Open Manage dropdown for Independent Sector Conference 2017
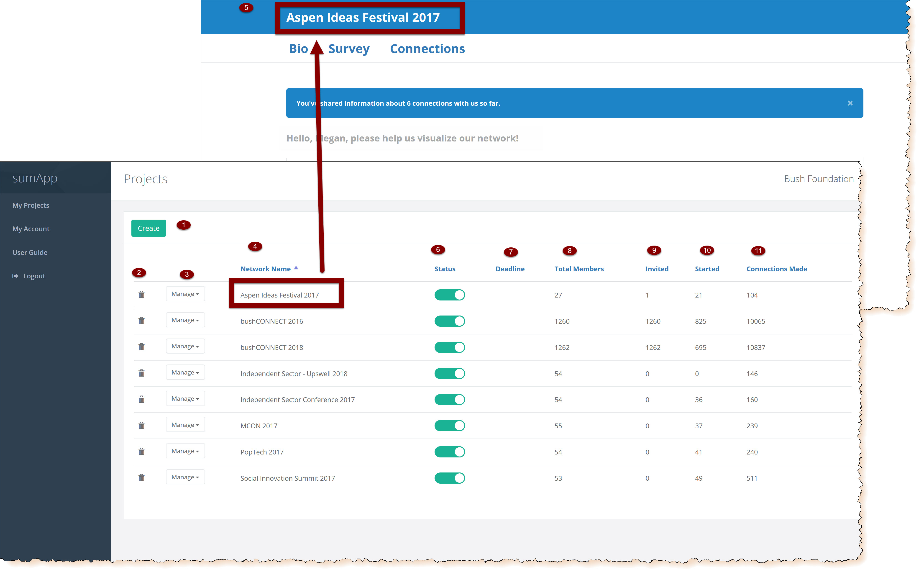924x580 pixels. pyautogui.click(x=185, y=399)
